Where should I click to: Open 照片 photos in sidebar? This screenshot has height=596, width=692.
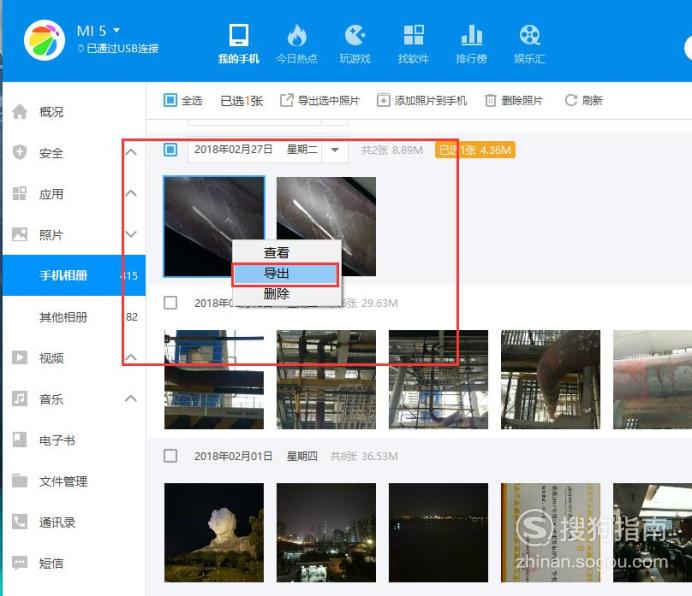[x=51, y=235]
